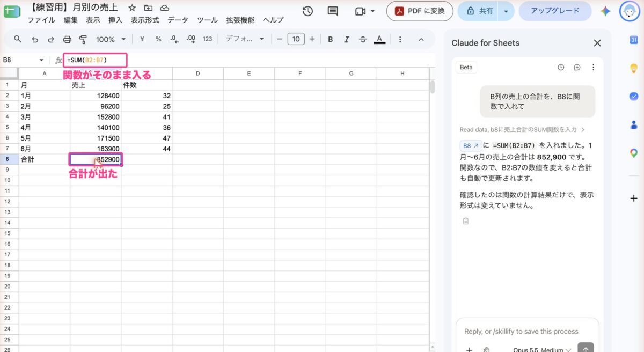
Task: Open Google Calendar in side panel
Action: (x=633, y=40)
